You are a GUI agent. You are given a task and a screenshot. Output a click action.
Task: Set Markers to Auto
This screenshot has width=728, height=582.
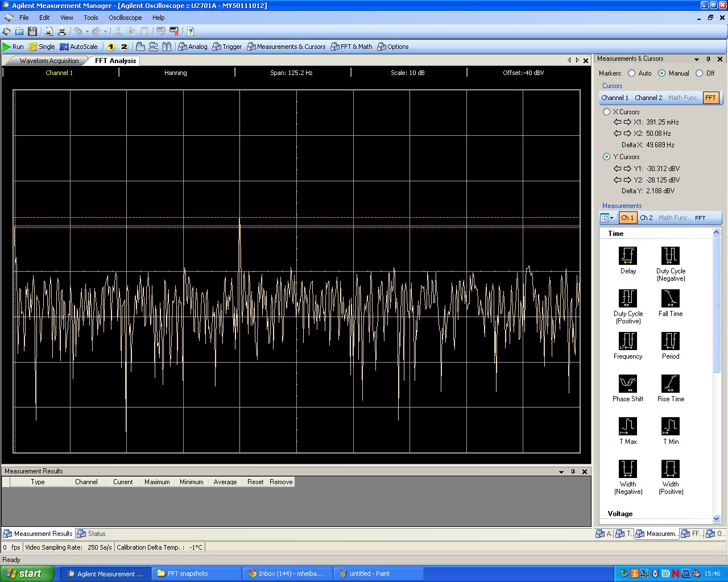(631, 73)
